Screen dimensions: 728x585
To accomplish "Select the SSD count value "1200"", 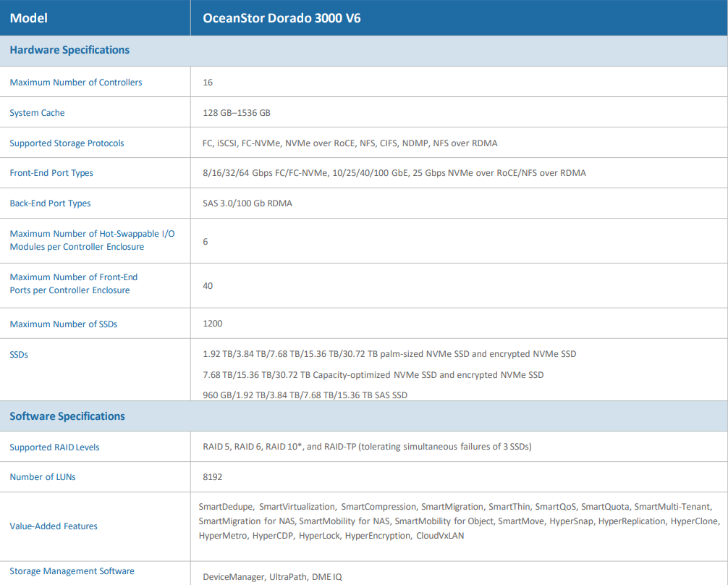I will pos(213,324).
